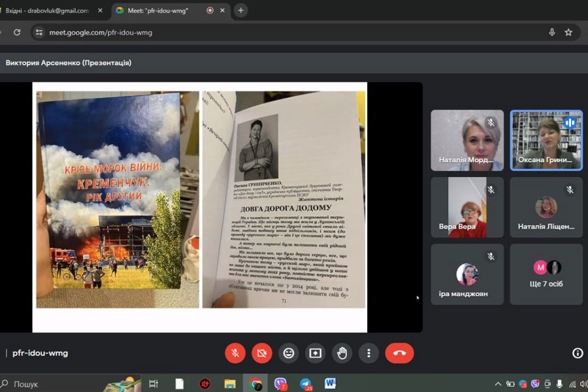This screenshot has height=392, width=588.
Task: Reload the Meet page
Action: pos(17,32)
